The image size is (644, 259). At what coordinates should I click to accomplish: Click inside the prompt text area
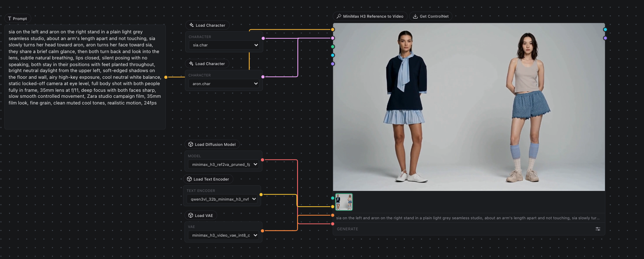[x=85, y=77]
